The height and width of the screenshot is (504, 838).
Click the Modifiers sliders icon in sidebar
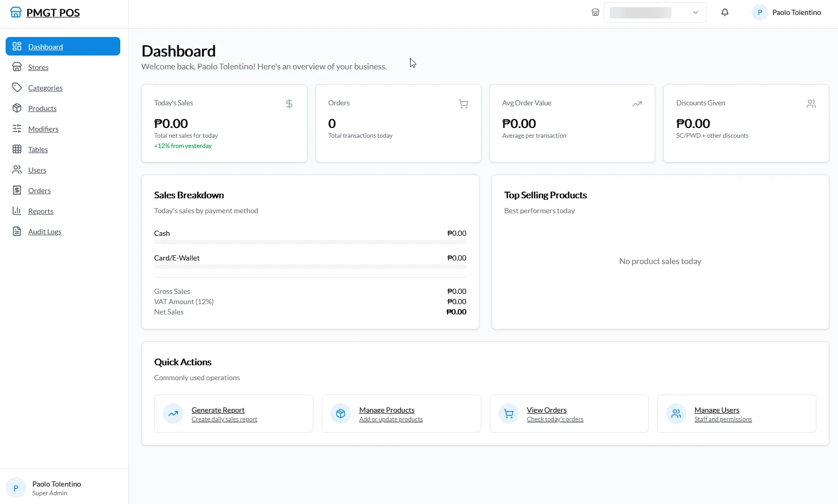coord(17,128)
